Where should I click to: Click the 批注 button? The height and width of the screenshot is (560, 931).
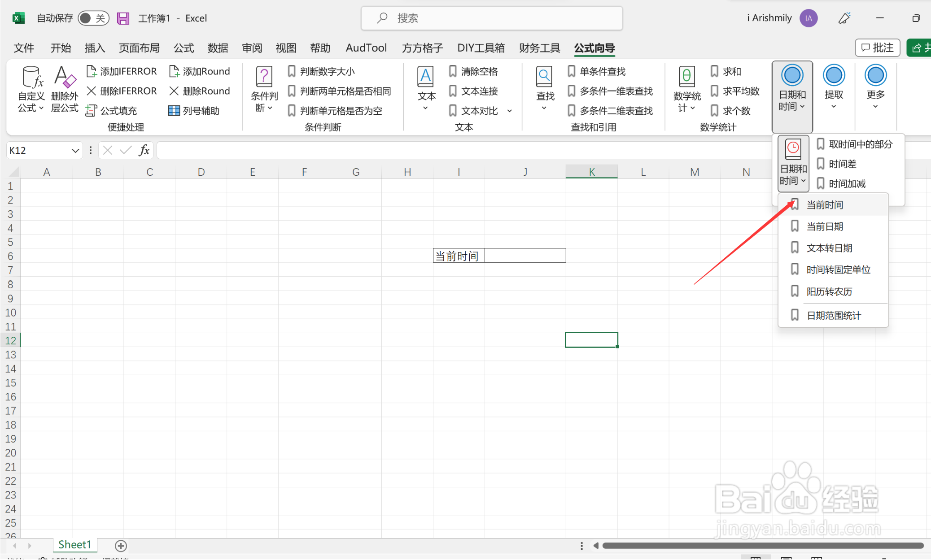(x=877, y=48)
